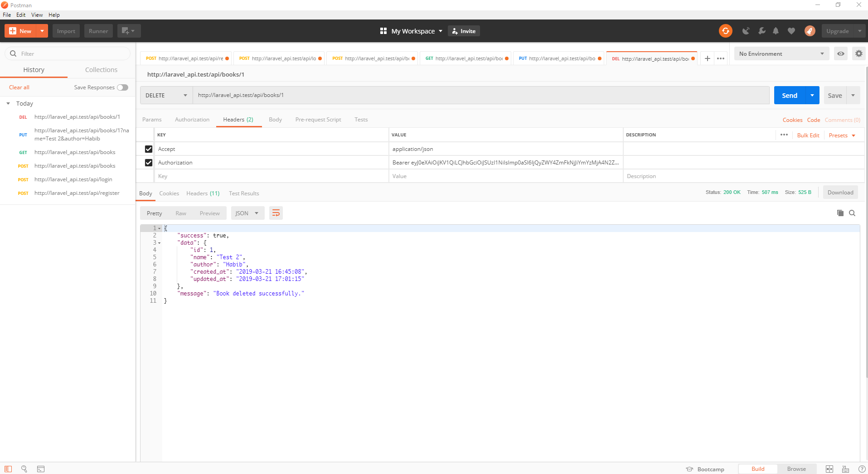The image size is (868, 474).
Task: Open the File menu
Action: coord(7,15)
